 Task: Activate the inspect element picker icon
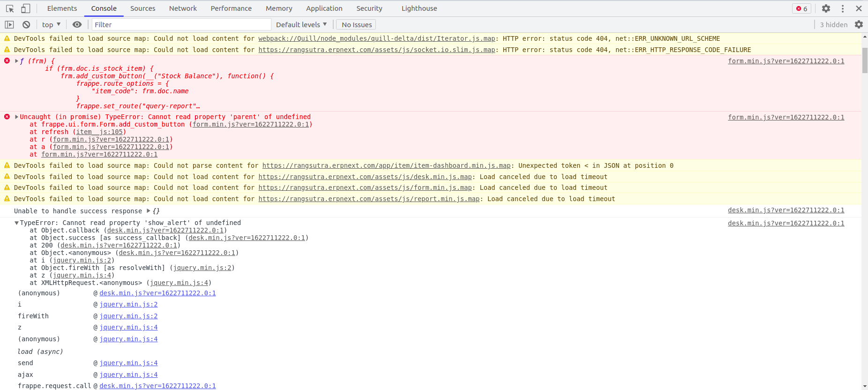pos(10,8)
